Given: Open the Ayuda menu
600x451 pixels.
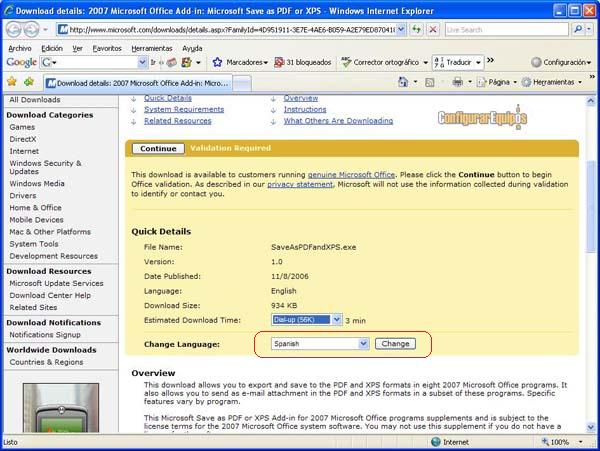Looking at the screenshot, I should pos(192,48).
